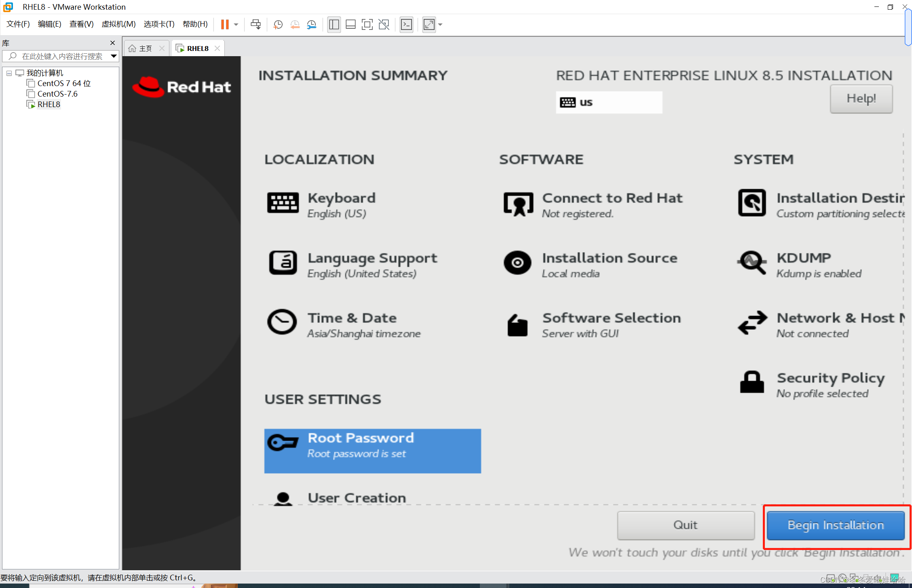912x588 pixels.
Task: Open the 查看(V) menu
Action: pos(81,24)
